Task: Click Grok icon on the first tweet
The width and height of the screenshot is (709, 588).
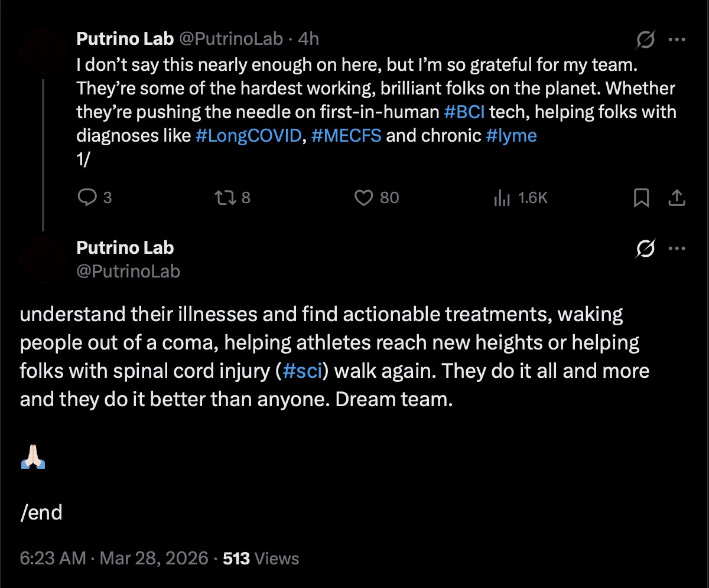Action: 645,40
